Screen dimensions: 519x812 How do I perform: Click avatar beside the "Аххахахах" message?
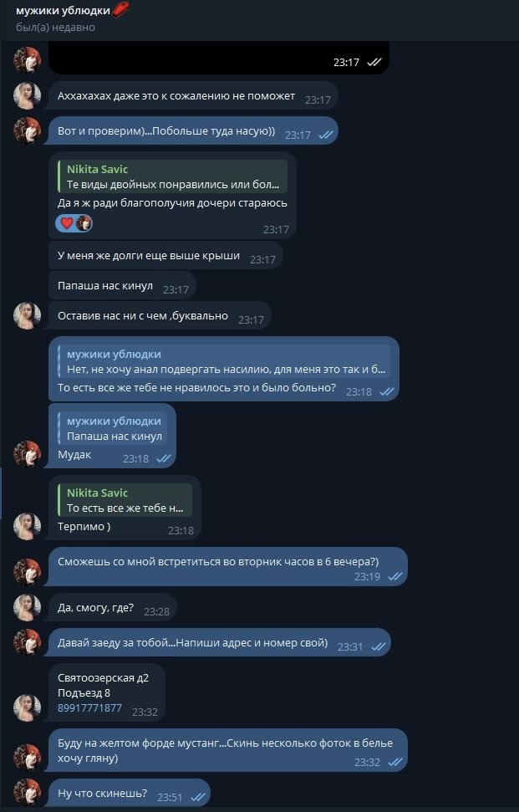click(x=28, y=95)
